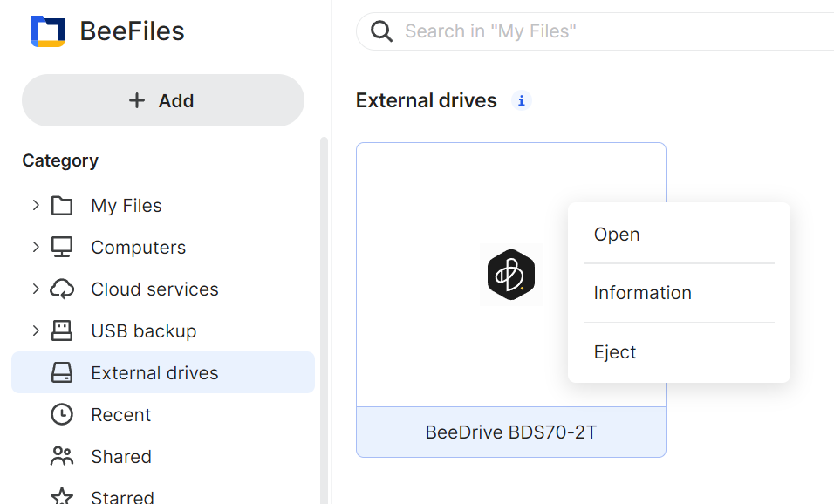Expand the Cloud services chevron
Image resolution: width=834 pixels, height=504 pixels.
click(x=36, y=289)
